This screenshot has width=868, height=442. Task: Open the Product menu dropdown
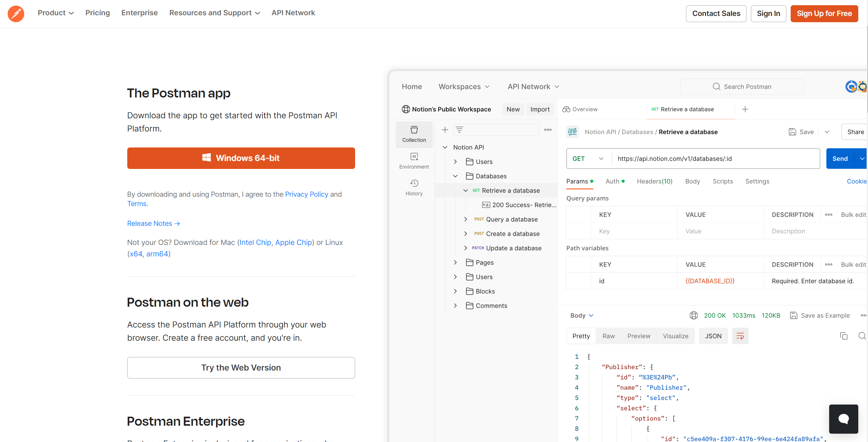[55, 13]
